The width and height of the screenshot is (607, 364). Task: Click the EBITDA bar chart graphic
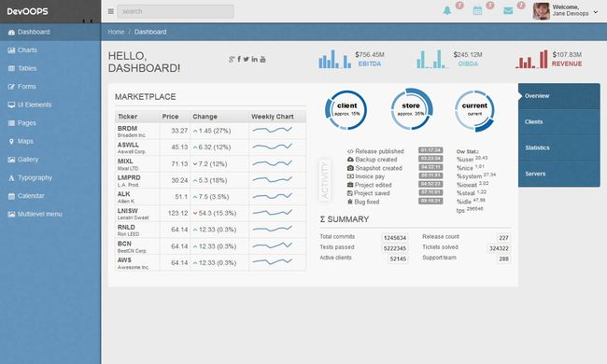point(335,59)
